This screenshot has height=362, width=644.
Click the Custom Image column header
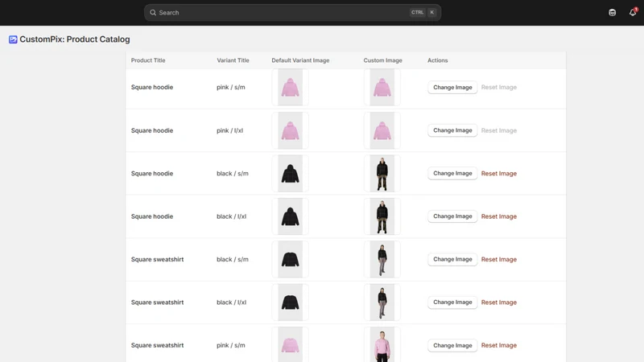click(382, 60)
